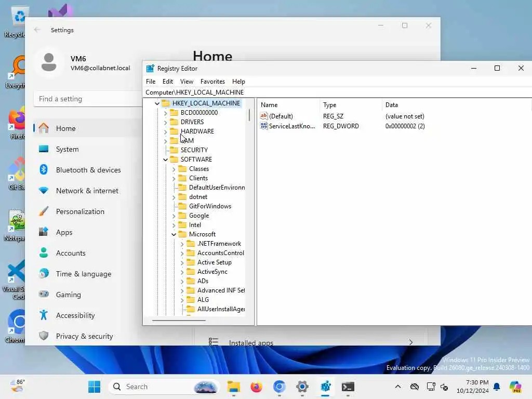Collapse the HKEY_LOCAL_MACHINE tree node
The image size is (532, 399).
pyautogui.click(x=157, y=103)
